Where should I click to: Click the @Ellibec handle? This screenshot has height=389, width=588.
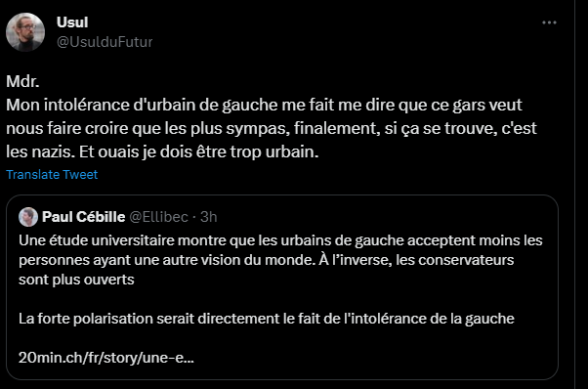[158, 217]
